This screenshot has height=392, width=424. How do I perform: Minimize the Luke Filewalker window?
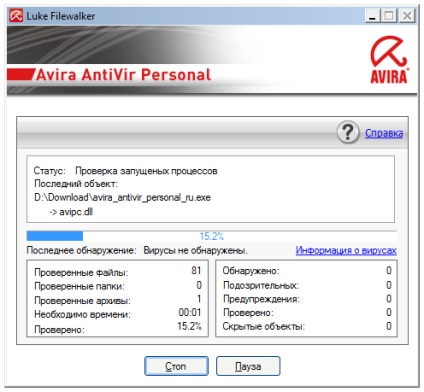[373, 16]
